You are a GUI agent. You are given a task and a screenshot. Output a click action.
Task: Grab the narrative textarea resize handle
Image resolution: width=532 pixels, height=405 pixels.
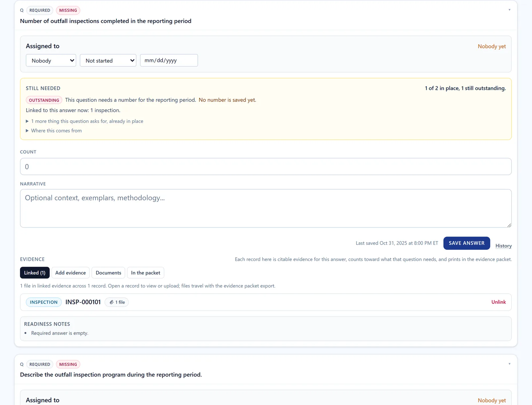coord(509,225)
